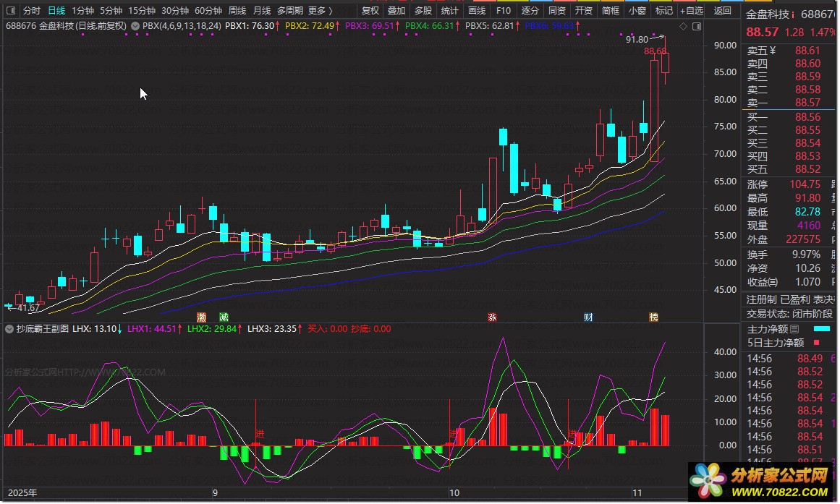The width and height of the screenshot is (840, 504).
Task: Open the 复权 adjustment options
Action: (x=370, y=11)
